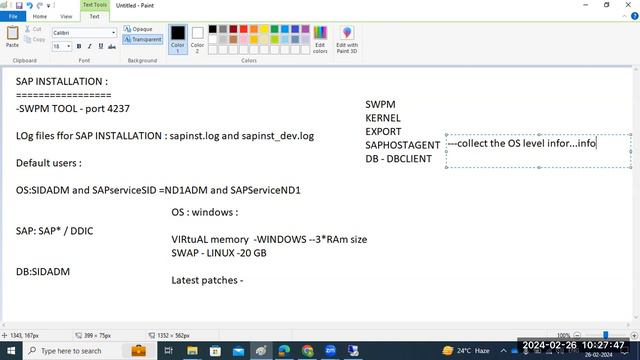This screenshot has width=640, height=360.
Task: Click the Text Tools contextual tab header
Action: [x=94, y=5]
